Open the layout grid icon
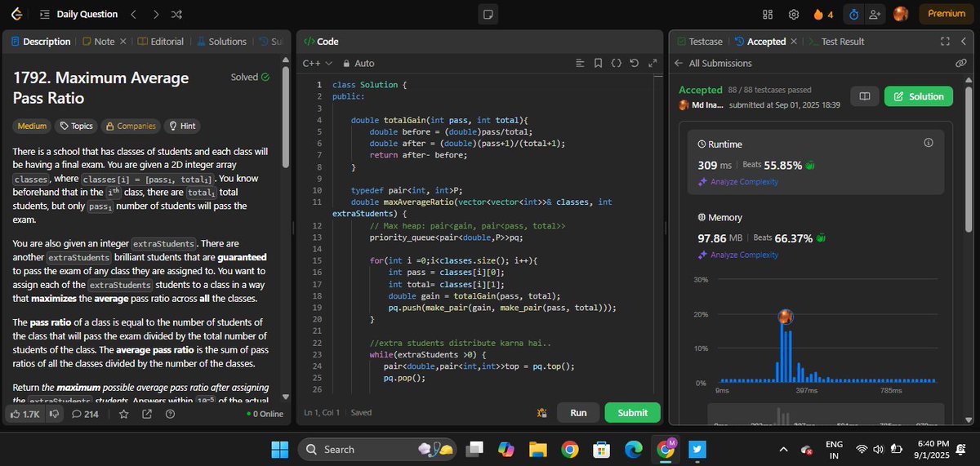The image size is (980, 466). click(768, 14)
